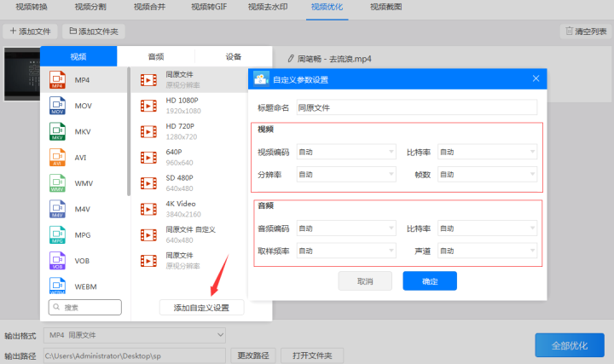Click the 添加文件夹 button
The image size is (614, 364).
(94, 32)
